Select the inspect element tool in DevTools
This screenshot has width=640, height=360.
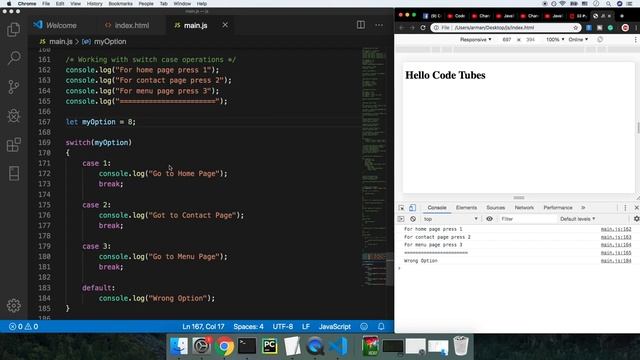click(401, 208)
